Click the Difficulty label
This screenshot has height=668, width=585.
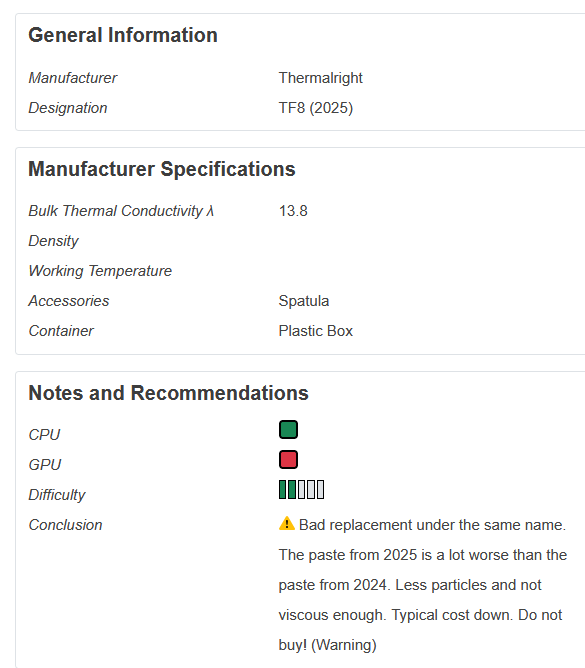click(57, 495)
